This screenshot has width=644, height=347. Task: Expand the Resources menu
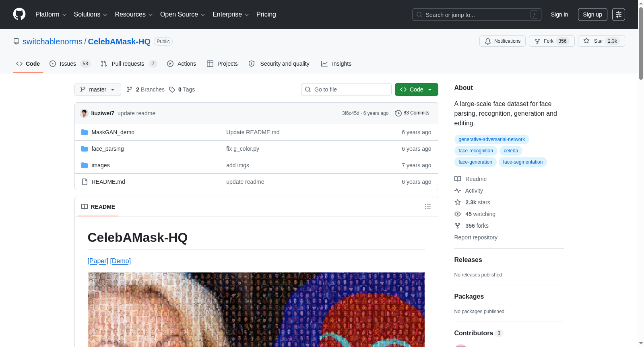point(134,15)
